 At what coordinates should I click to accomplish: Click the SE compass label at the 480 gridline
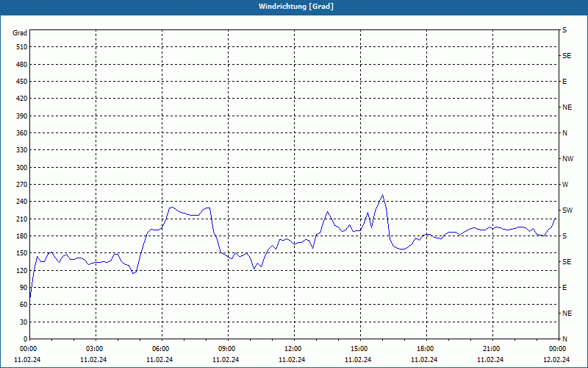coord(567,56)
